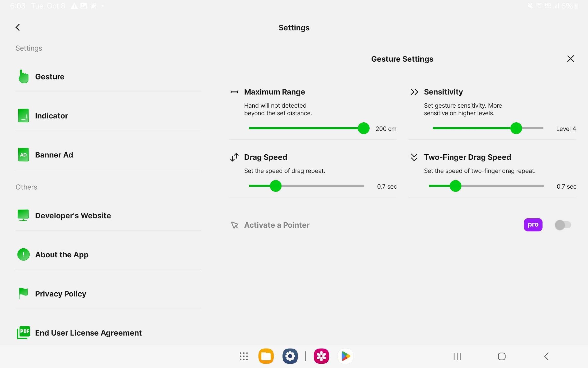Viewport: 588px width, 368px height.
Task: Open the app drawer grid icon
Action: (x=244, y=356)
